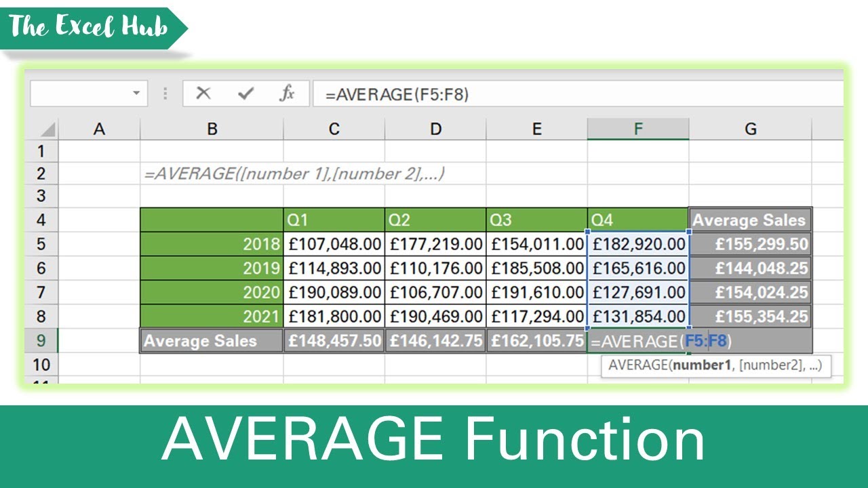The height and width of the screenshot is (488, 868).
Task: Select cell with £117,294.00
Action: tap(537, 316)
